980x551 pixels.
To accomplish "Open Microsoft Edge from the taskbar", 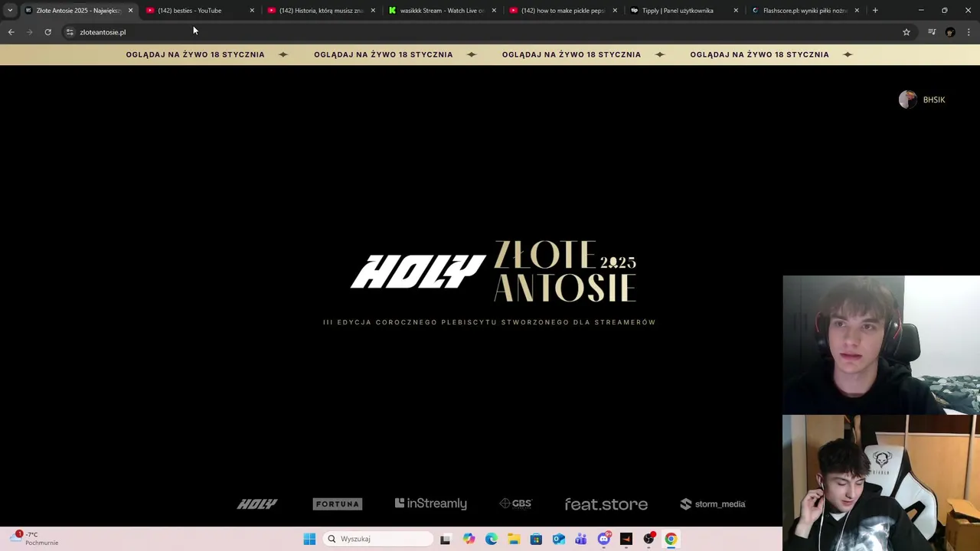I will [x=492, y=539].
